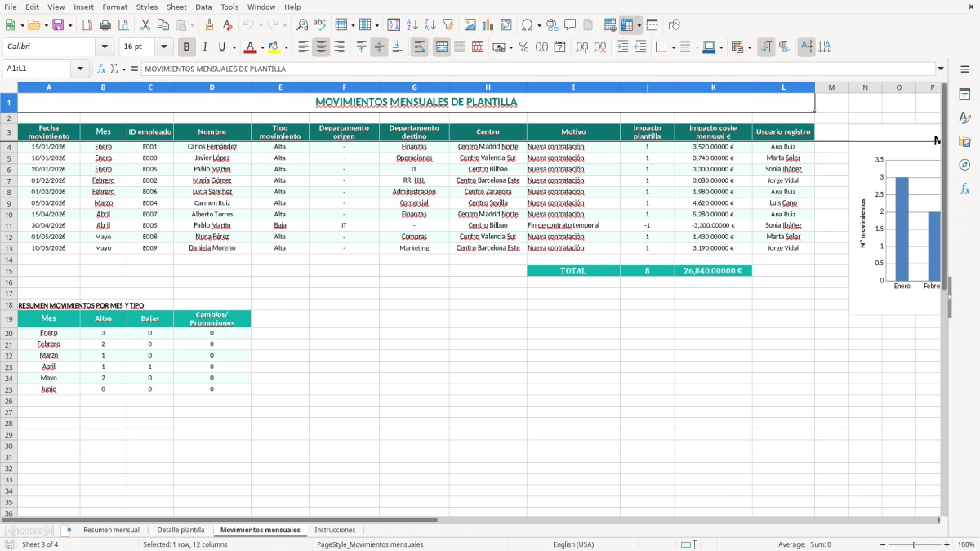The height and width of the screenshot is (551, 980).
Task: Open Underline style dropdown arrow
Action: point(234,47)
